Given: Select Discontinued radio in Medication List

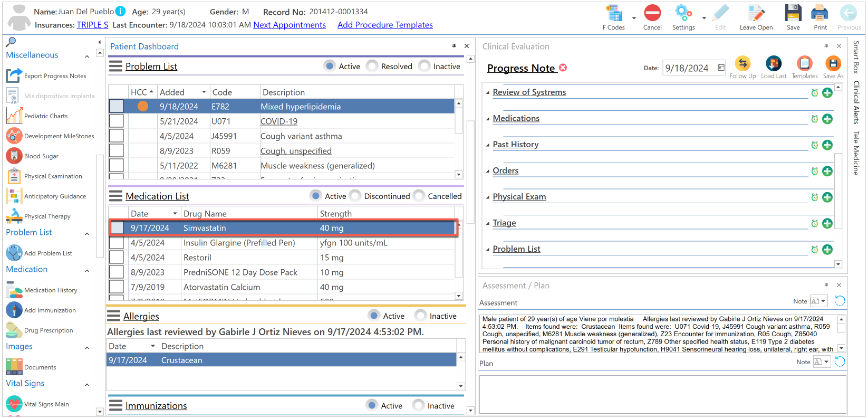Looking at the screenshot, I should pos(355,196).
